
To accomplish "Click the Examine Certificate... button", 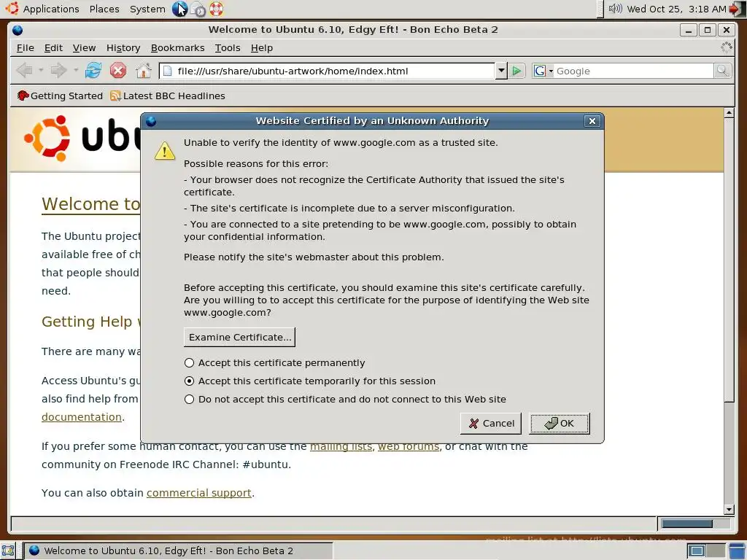I will (239, 337).
